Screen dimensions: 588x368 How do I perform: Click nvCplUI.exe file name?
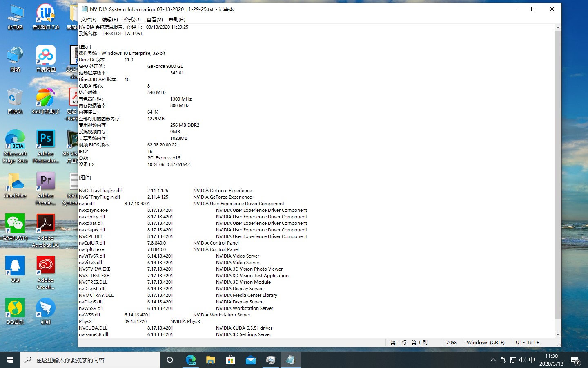91,249
